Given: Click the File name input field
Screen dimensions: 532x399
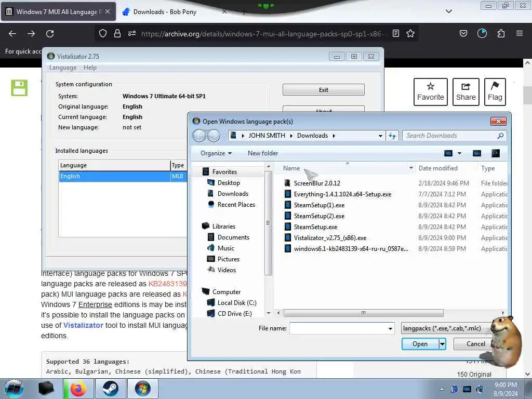Looking at the screenshot, I should (x=338, y=328).
